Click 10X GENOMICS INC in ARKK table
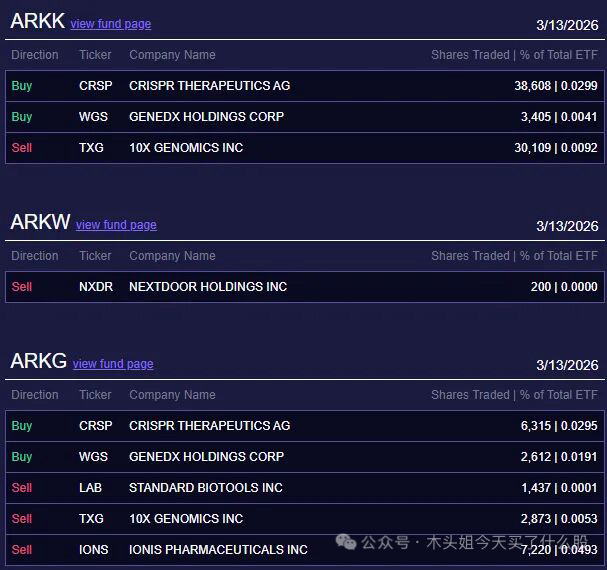This screenshot has width=607, height=570. pos(186,148)
